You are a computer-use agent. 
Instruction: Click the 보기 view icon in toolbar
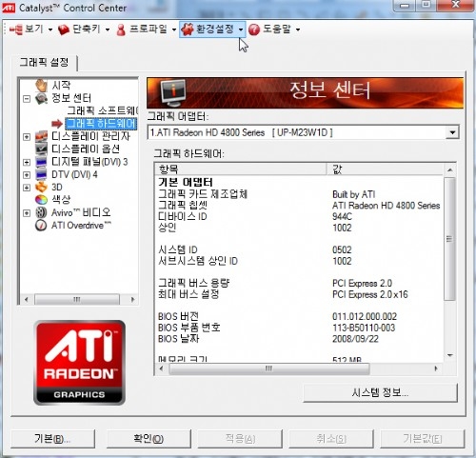(x=15, y=30)
